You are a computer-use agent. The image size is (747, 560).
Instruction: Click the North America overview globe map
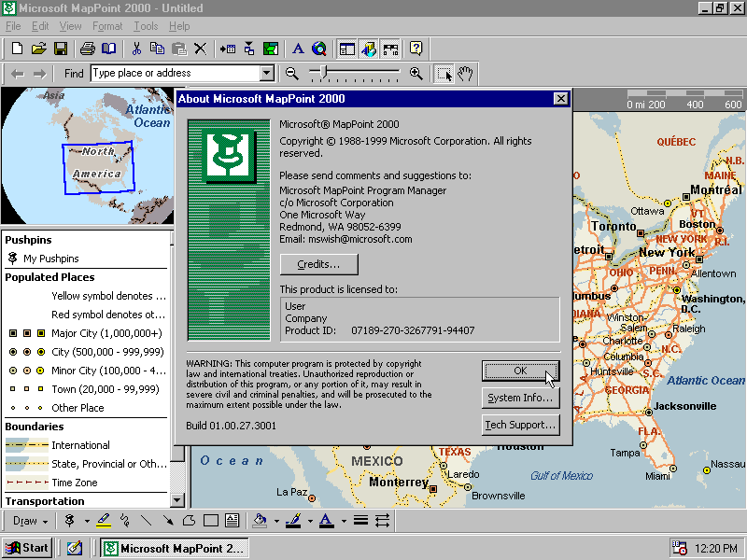point(87,156)
